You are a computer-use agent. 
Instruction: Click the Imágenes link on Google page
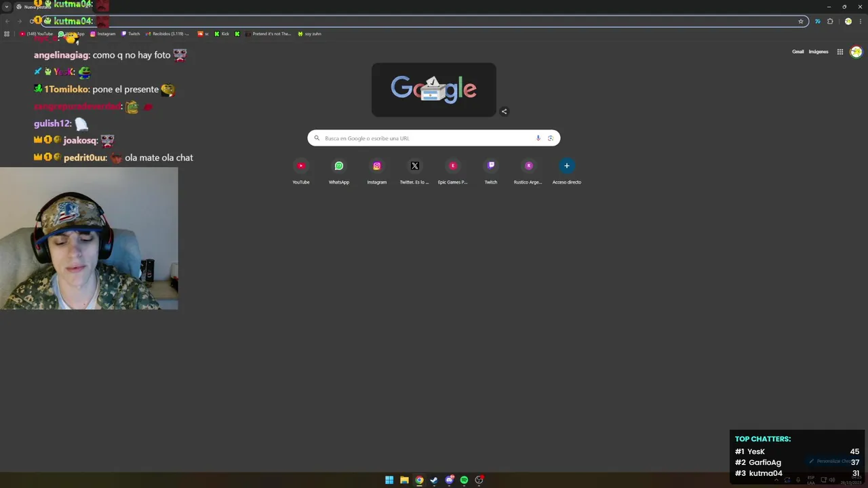(x=818, y=52)
